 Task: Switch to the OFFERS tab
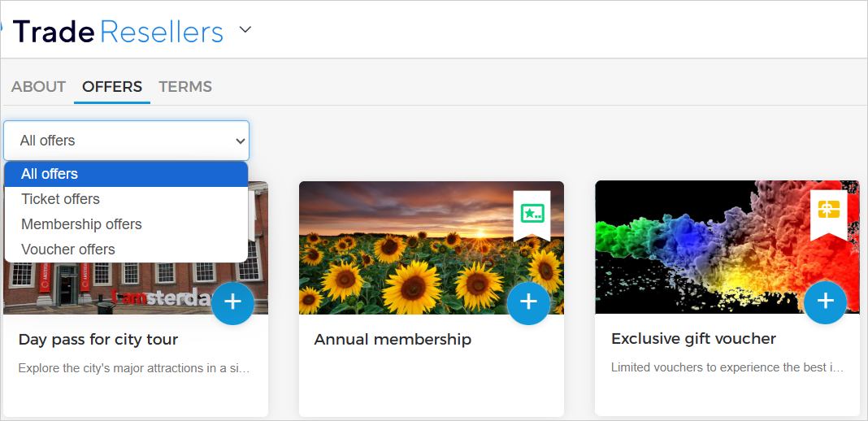tap(112, 87)
